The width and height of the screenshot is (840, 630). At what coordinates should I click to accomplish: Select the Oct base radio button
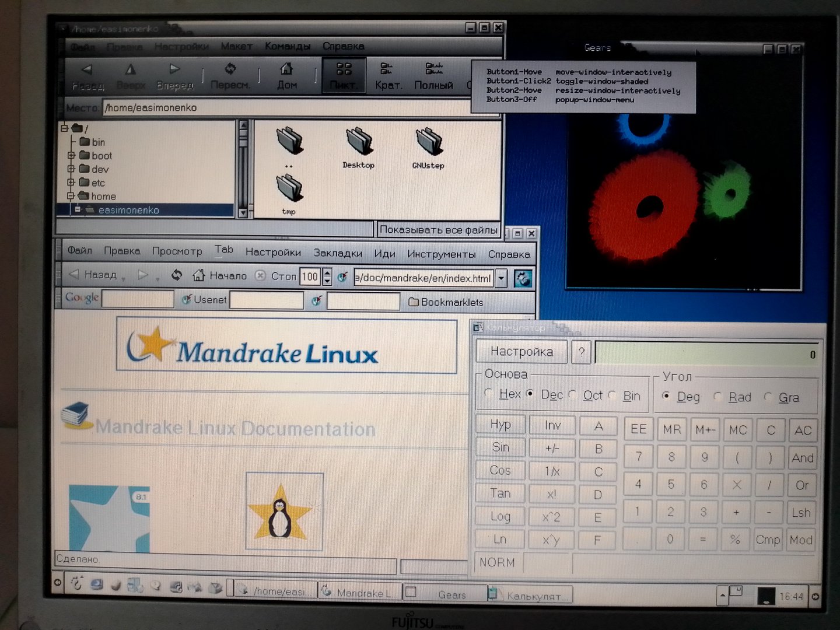coord(572,394)
